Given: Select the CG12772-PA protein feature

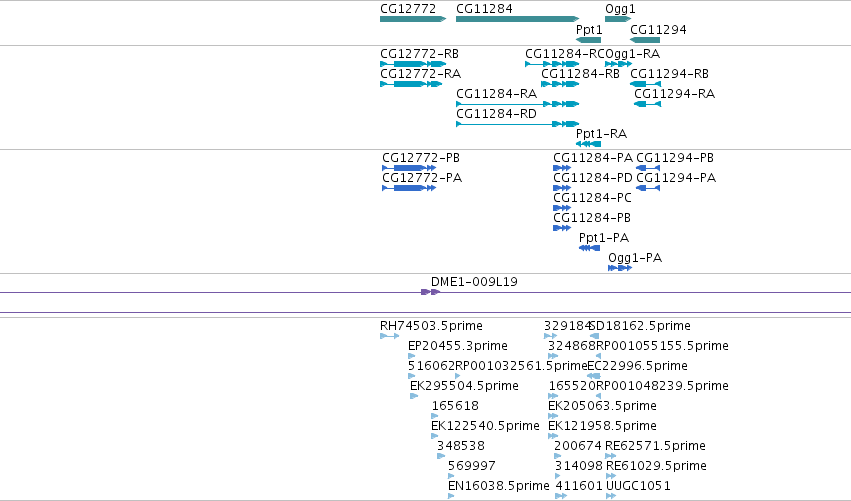Looking at the screenshot, I should (409, 188).
